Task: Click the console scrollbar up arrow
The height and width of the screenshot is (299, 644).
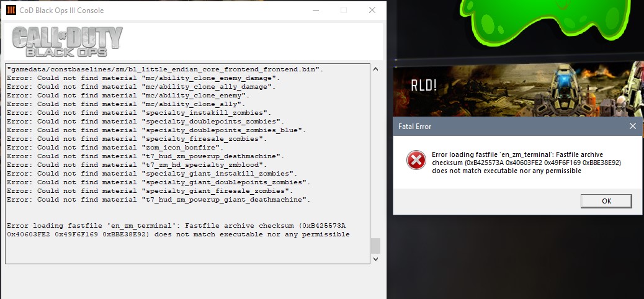Action: pos(375,67)
